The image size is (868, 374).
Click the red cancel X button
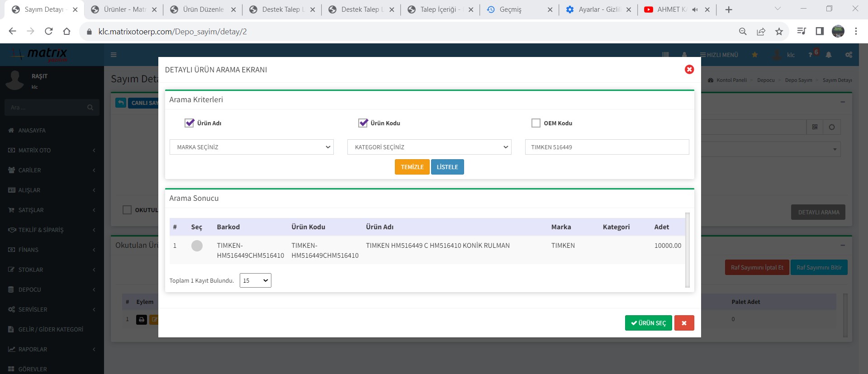click(684, 323)
